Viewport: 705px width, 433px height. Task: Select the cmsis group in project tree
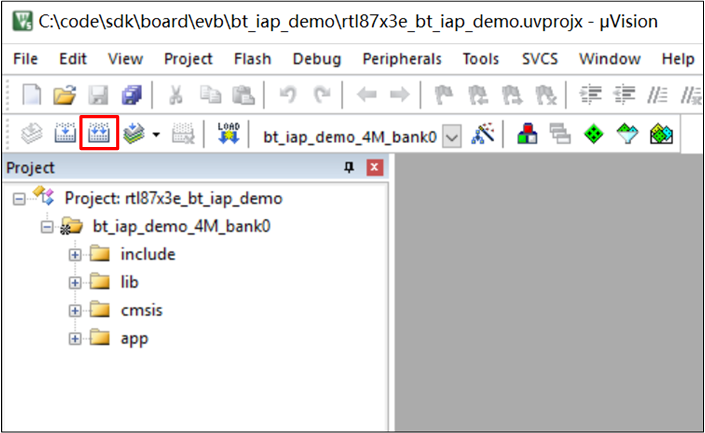pyautogui.click(x=141, y=310)
